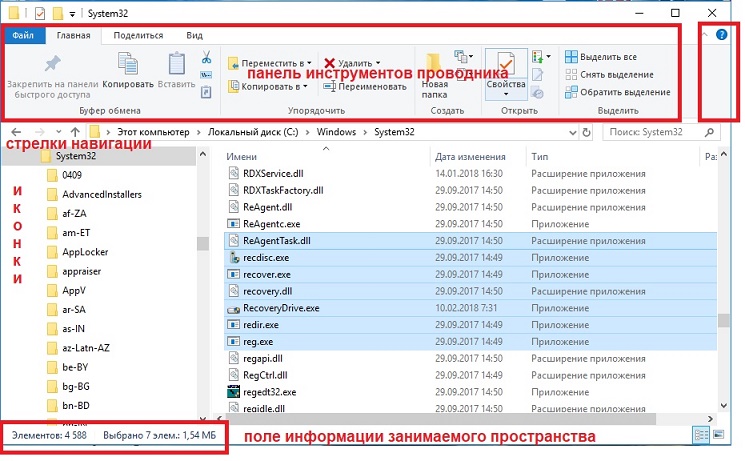This screenshot has width=745, height=461.
Task: Open the Копировать в (Copy to) dropdown
Action: click(x=305, y=86)
